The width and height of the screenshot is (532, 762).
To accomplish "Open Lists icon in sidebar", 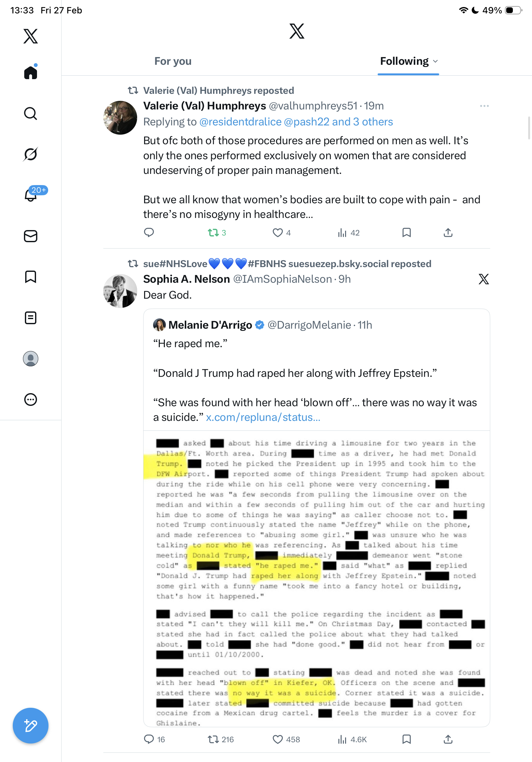I will click(x=31, y=317).
